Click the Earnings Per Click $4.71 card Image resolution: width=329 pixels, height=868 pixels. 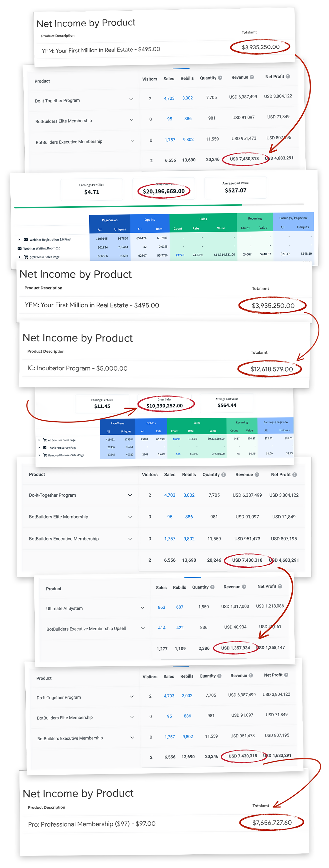92,190
